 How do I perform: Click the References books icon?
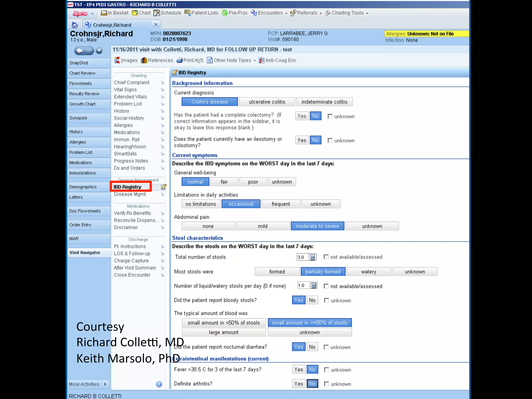click(144, 60)
